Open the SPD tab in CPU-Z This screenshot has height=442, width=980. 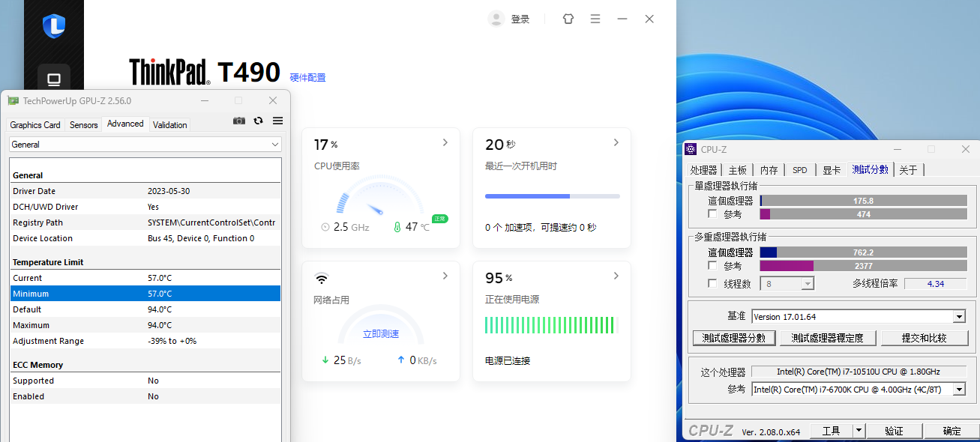[x=800, y=170]
